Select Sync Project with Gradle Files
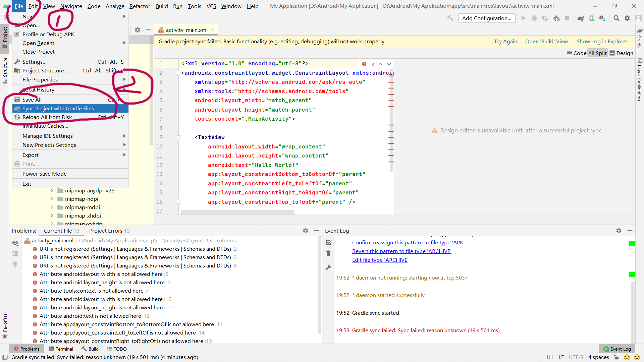Screen dimensions: 644x362 [58, 108]
